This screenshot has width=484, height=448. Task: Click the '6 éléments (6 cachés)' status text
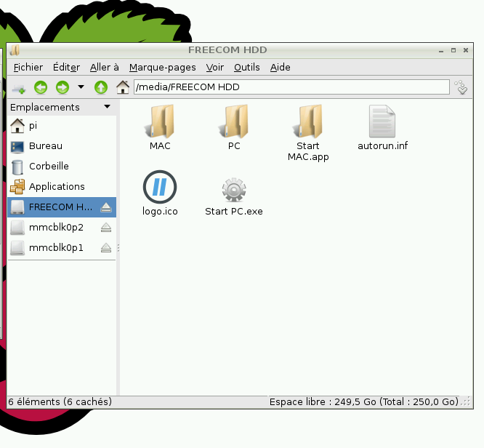point(60,401)
